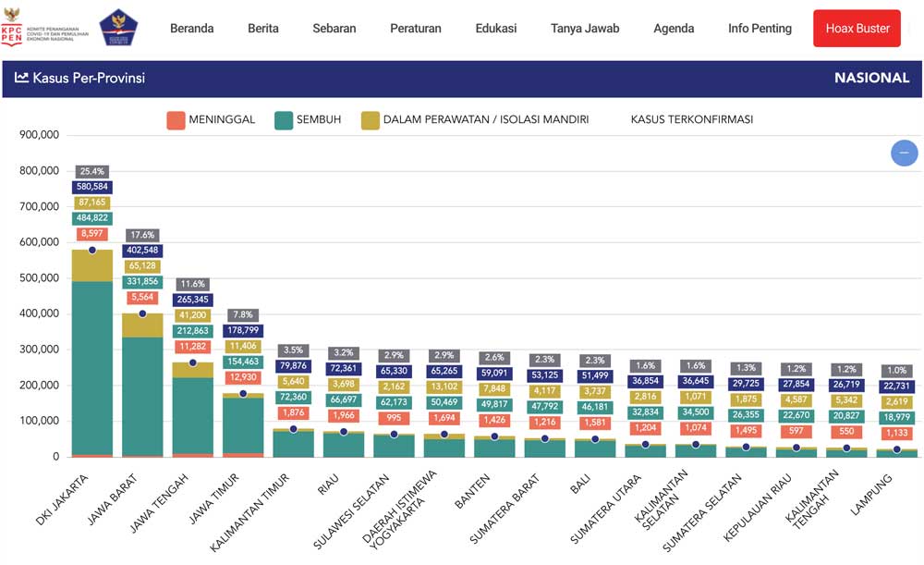Expand the Peraturan navigation menu
This screenshot has height=565, width=924.
pyautogui.click(x=416, y=29)
